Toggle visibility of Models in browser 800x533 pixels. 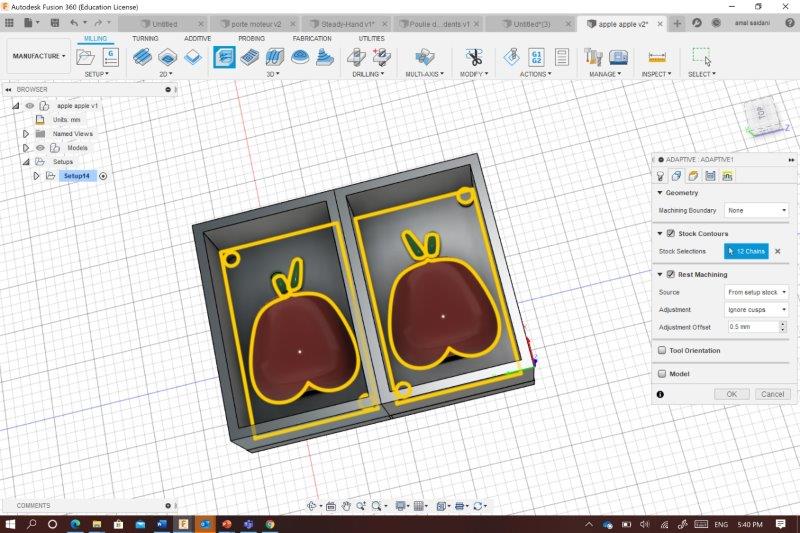tap(40, 148)
